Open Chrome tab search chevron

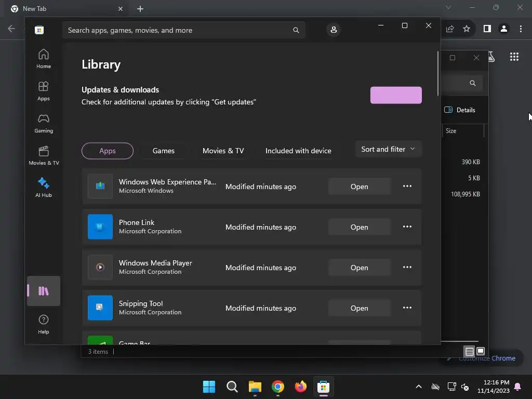click(x=448, y=7)
